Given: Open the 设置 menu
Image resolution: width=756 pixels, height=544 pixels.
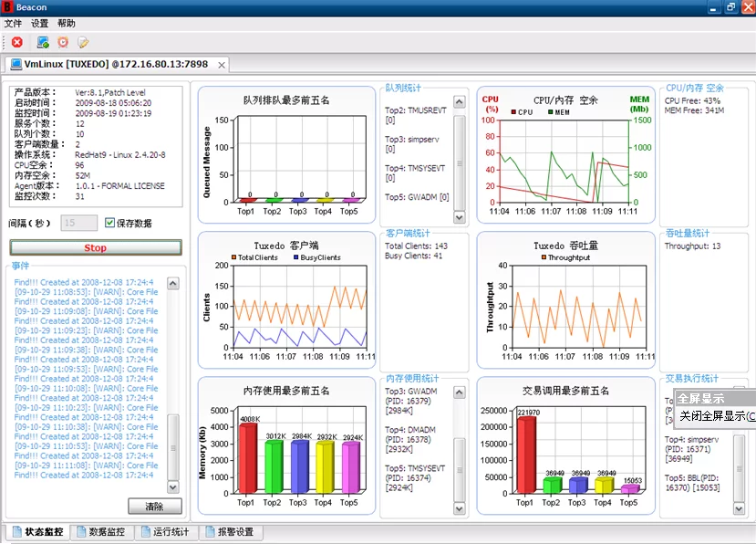Looking at the screenshot, I should pos(39,24).
